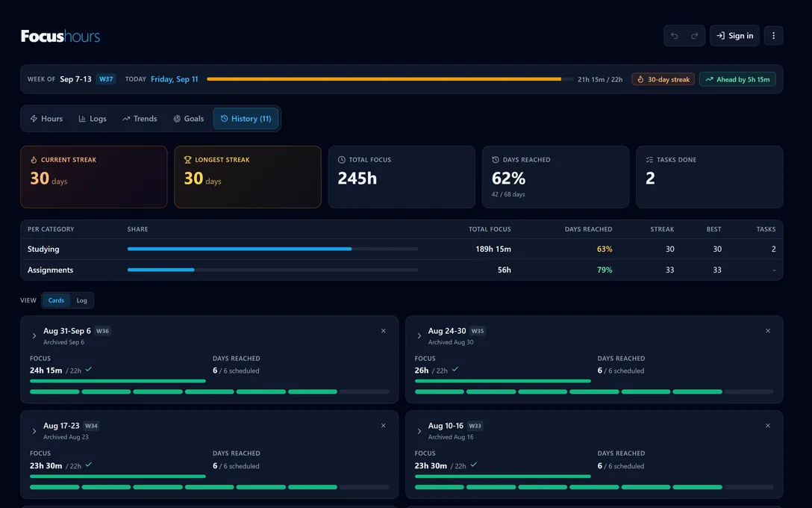Click the trend arrow icon in the Ahead badge

[x=709, y=79]
